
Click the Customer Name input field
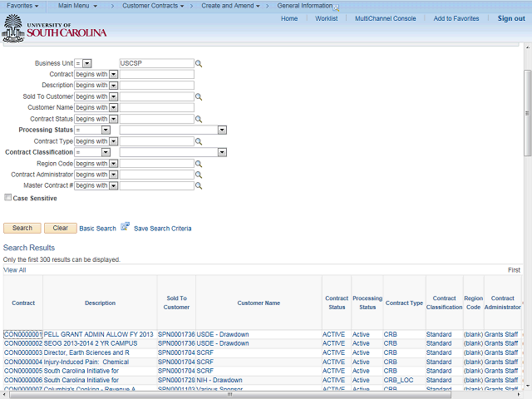pos(157,107)
